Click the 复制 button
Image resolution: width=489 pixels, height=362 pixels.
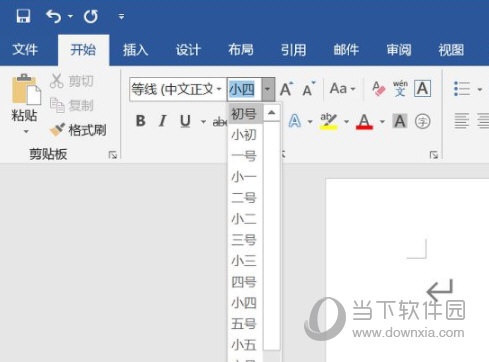click(71, 105)
